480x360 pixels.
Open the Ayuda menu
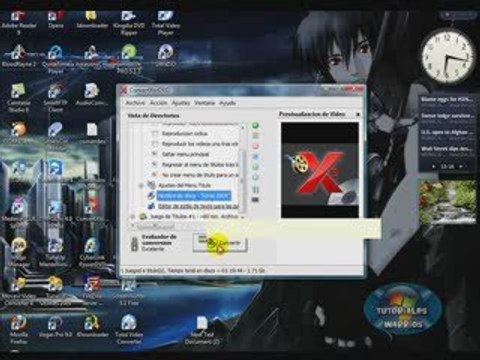(x=227, y=103)
